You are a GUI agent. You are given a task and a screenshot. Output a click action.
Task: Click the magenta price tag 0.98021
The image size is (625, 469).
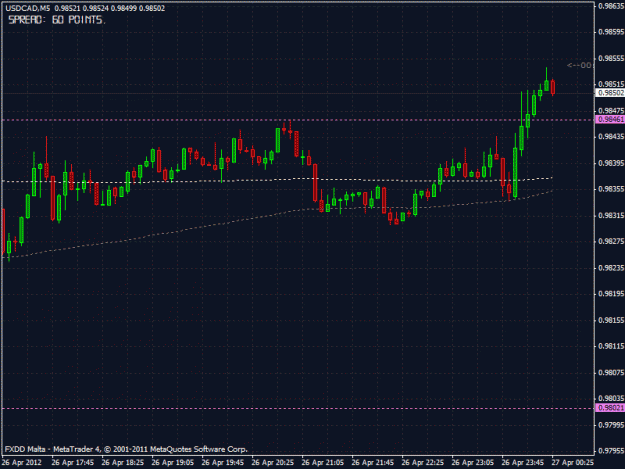[611, 408]
